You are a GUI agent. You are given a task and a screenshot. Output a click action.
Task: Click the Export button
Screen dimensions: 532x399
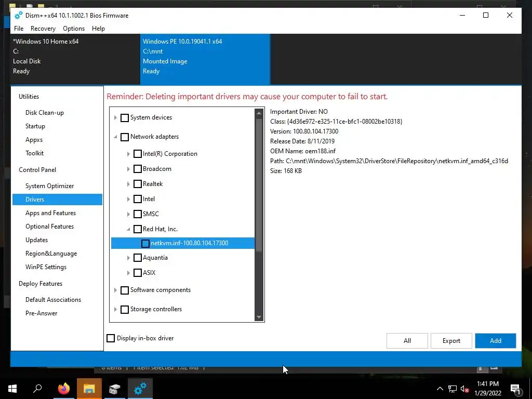451,341
